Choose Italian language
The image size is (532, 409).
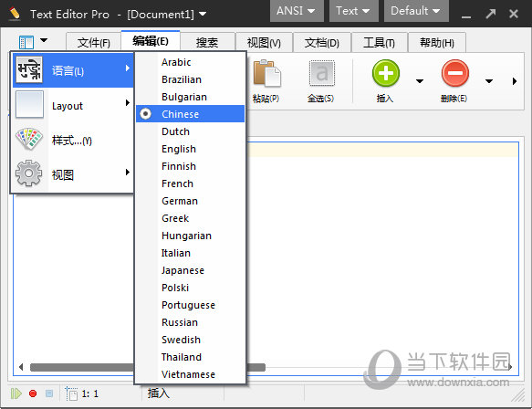pos(190,253)
